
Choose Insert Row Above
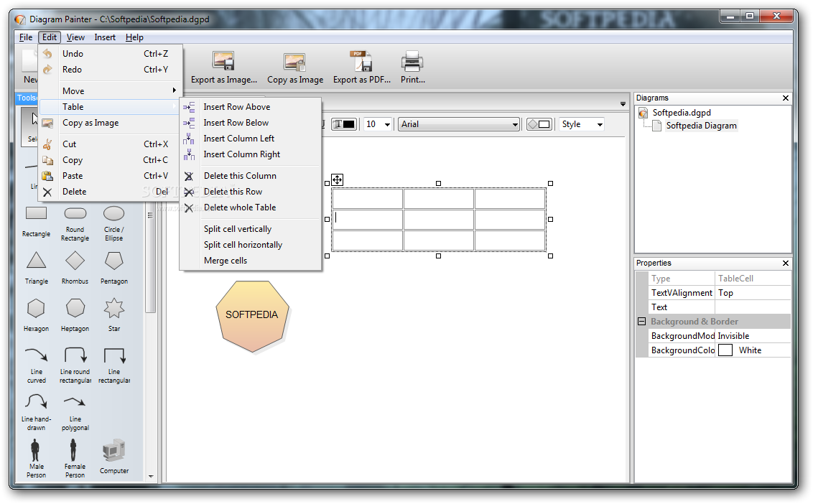coord(251,107)
